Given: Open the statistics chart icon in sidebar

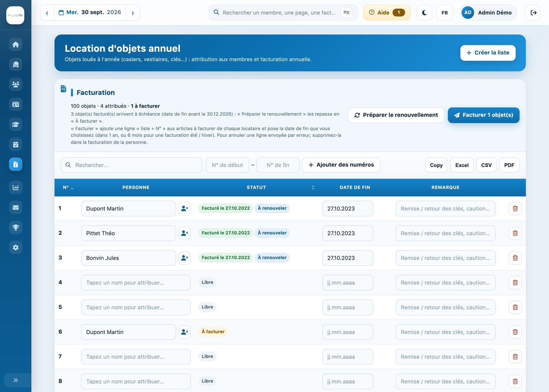Looking at the screenshot, I should click(x=15, y=187).
